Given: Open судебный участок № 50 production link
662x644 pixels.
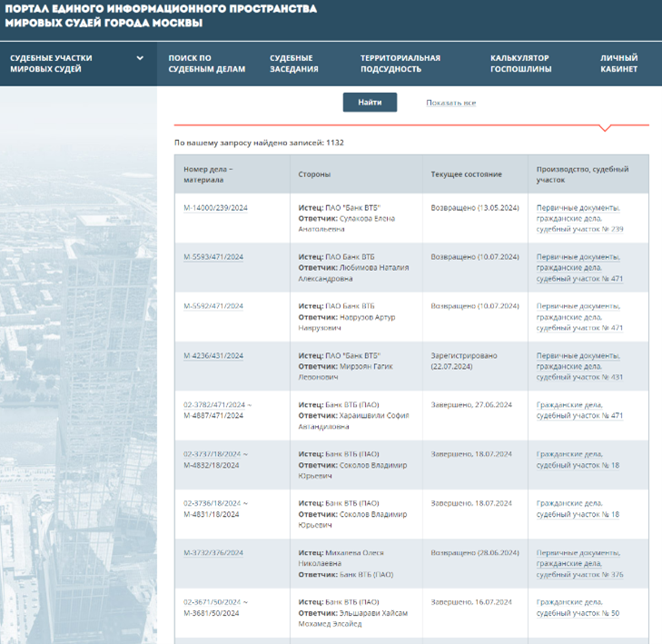Looking at the screenshot, I should pos(578,613).
